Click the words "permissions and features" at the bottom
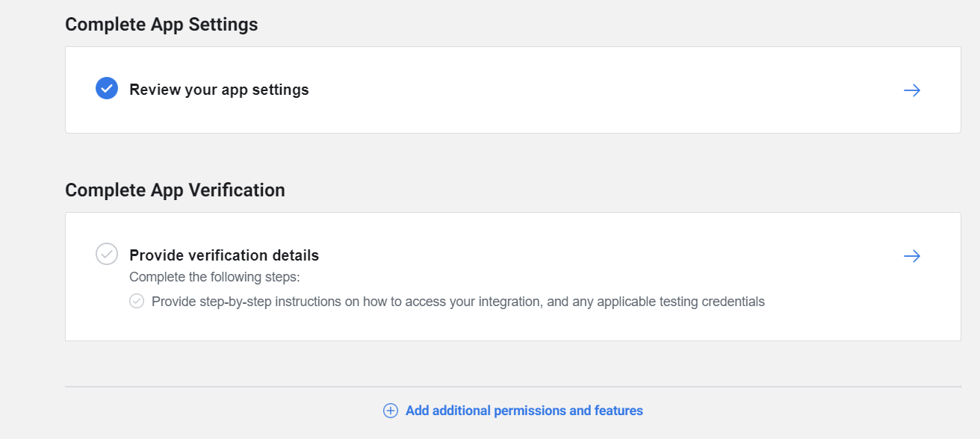 point(568,411)
